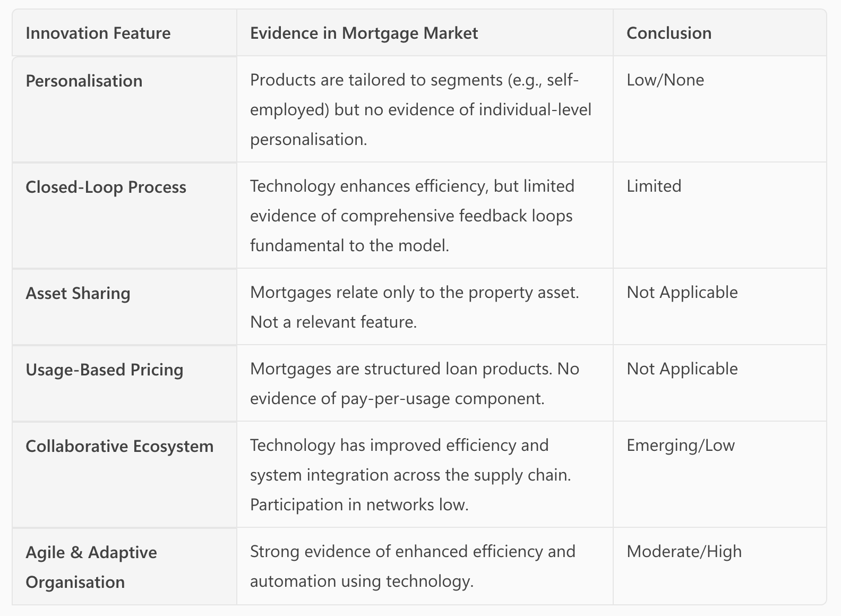Click the Agile & Adaptive Organisation label
The image size is (841, 616).
[91, 567]
